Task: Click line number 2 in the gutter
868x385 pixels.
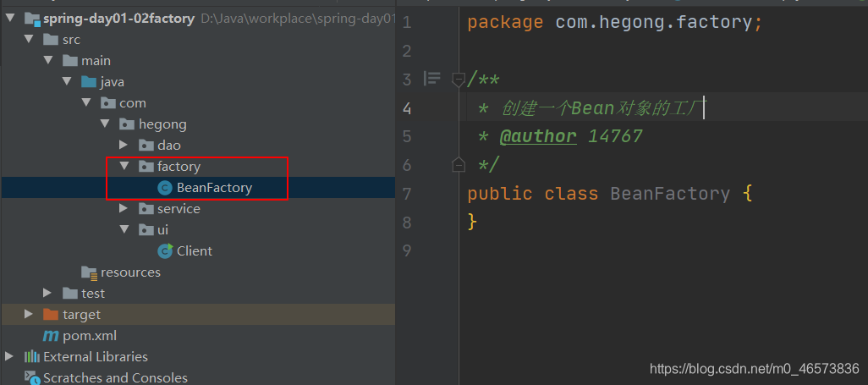Action: (407, 52)
